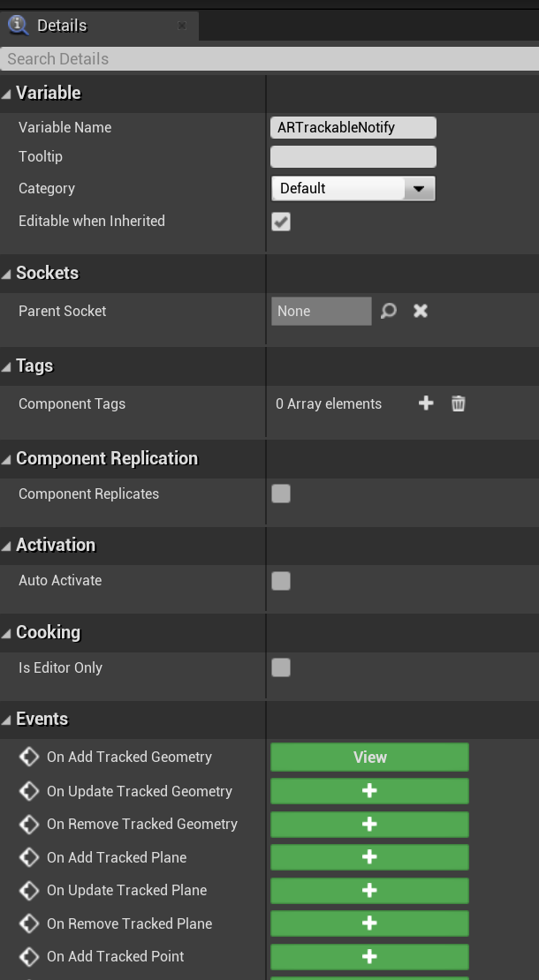Collapse the Component Replication section
Viewport: 539px width, 980px height.
click(7, 459)
